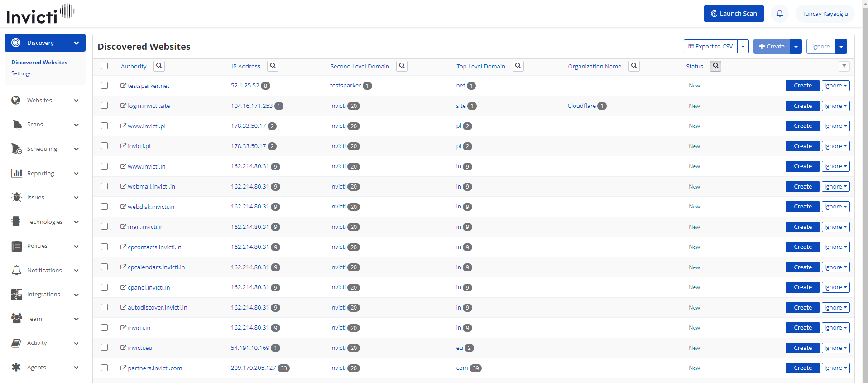Expand the Reporting menu chevron

(77, 174)
